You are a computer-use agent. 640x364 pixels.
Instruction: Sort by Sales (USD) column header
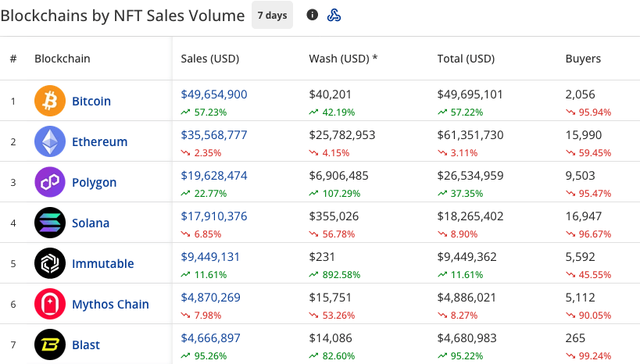(209, 59)
